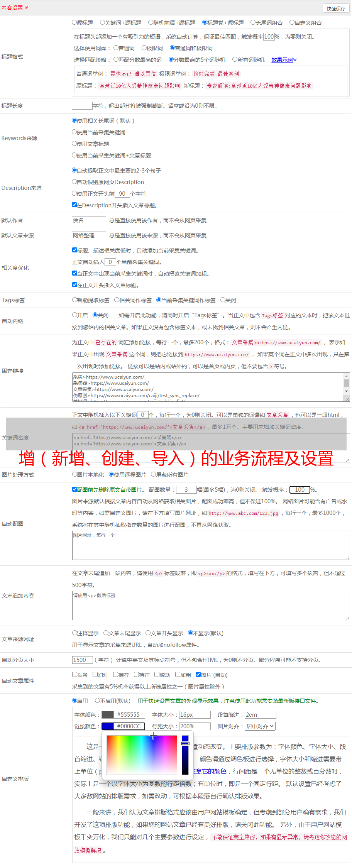Click down arrow of 固定链接 scrollbar
This screenshot has height=868, width=352.
(x=346, y=391)
